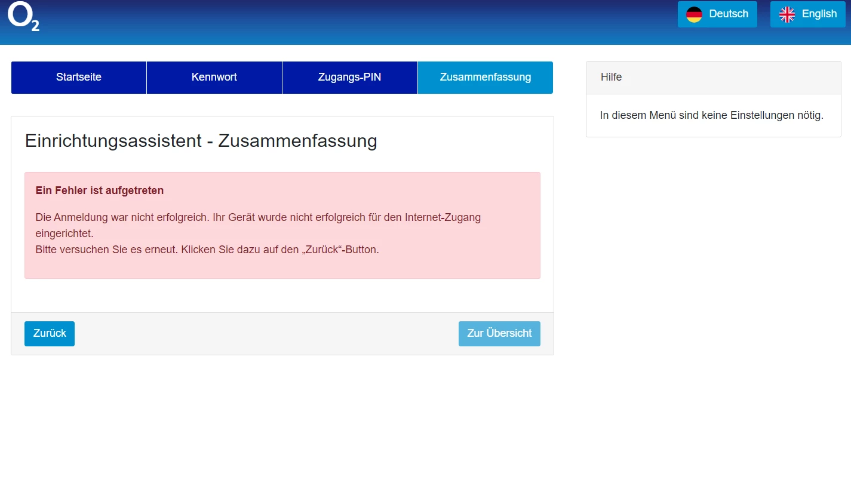Open the Startseite tab

tap(79, 78)
